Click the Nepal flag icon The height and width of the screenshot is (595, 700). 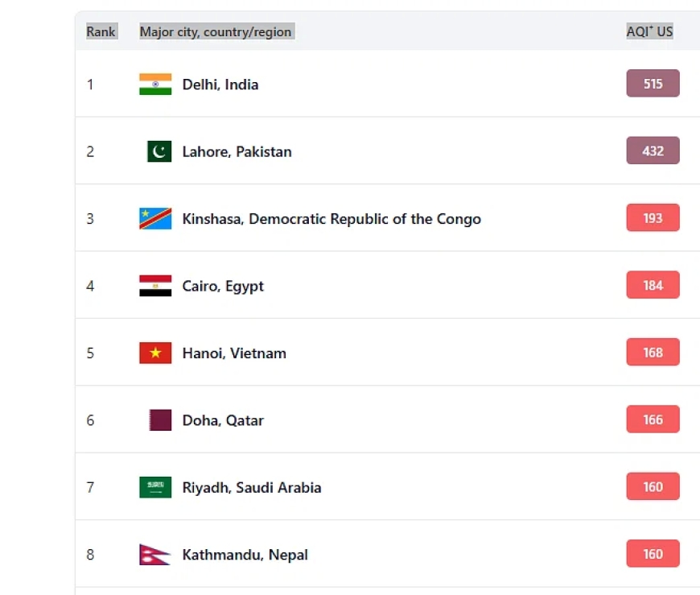click(x=155, y=555)
